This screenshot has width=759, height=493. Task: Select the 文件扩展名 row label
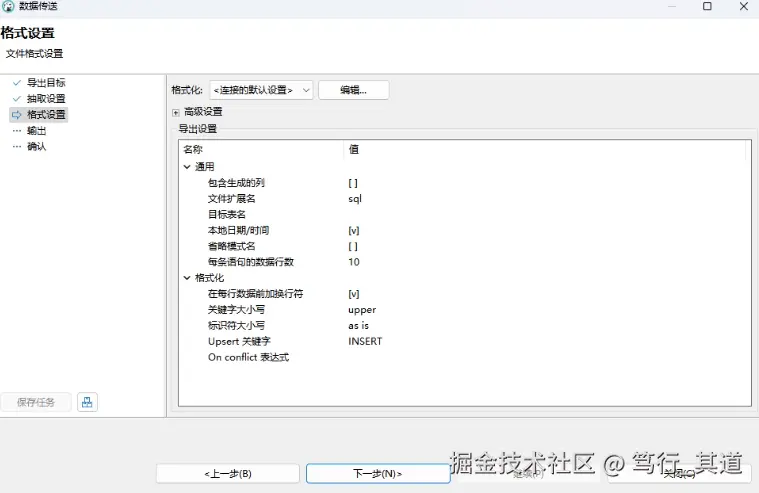(231, 199)
